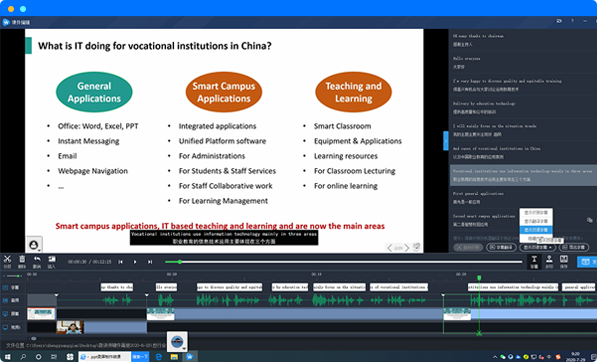Click the trash delete icon in the edit toolbar
This screenshot has height=362, width=597.
click(22, 259)
